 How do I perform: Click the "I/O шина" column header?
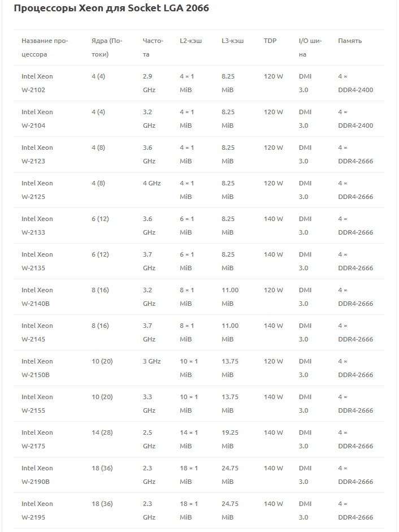pos(310,47)
